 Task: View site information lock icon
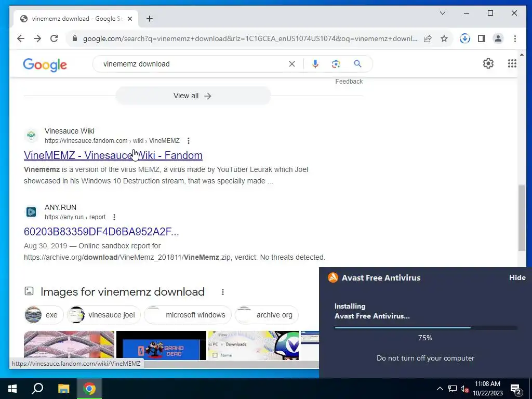75,38
